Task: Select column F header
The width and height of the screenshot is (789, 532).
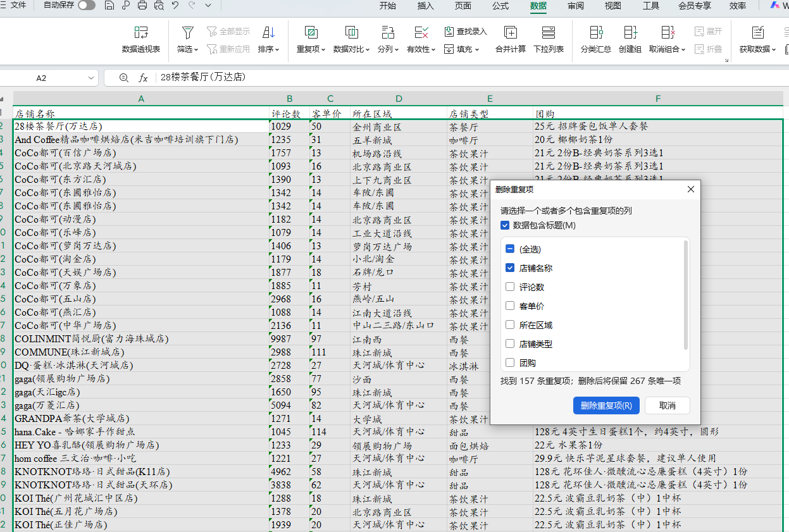Action: point(658,99)
